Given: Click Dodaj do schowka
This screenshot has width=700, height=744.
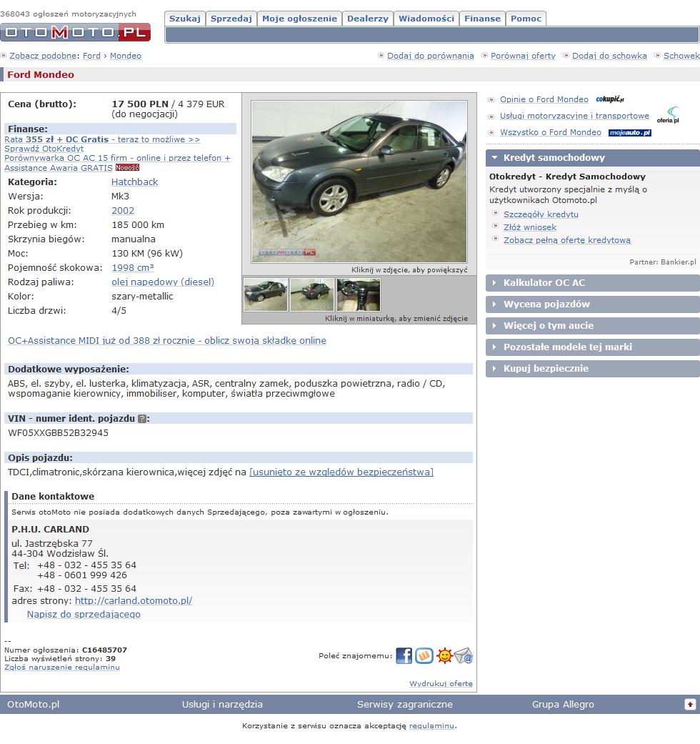Looking at the screenshot, I should pyautogui.click(x=609, y=56).
